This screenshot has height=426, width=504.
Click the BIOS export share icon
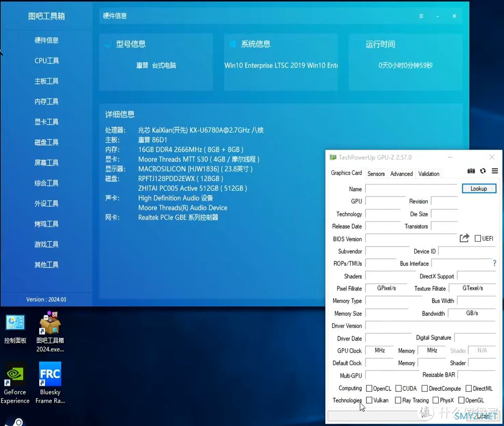tap(464, 238)
